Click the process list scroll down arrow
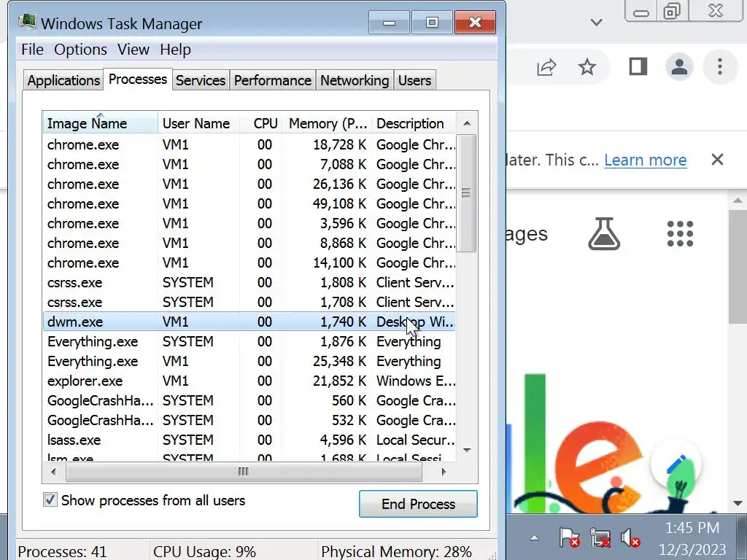This screenshot has height=560, width=747. tap(467, 450)
